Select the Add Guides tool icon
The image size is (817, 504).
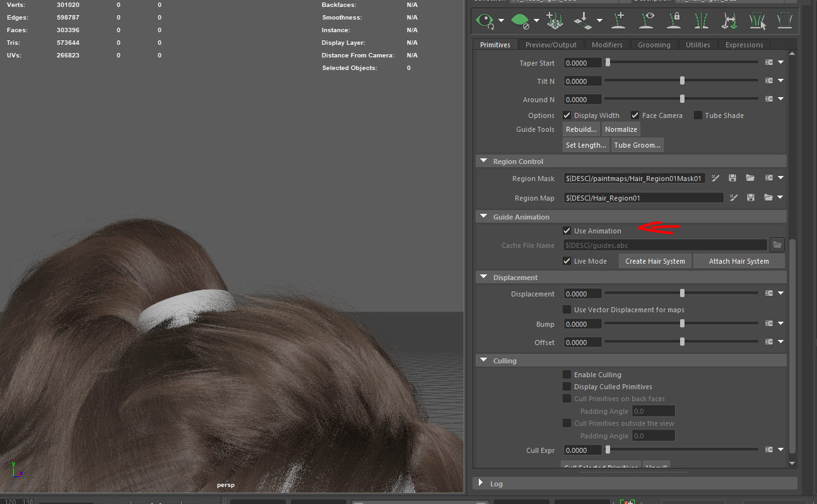554,20
